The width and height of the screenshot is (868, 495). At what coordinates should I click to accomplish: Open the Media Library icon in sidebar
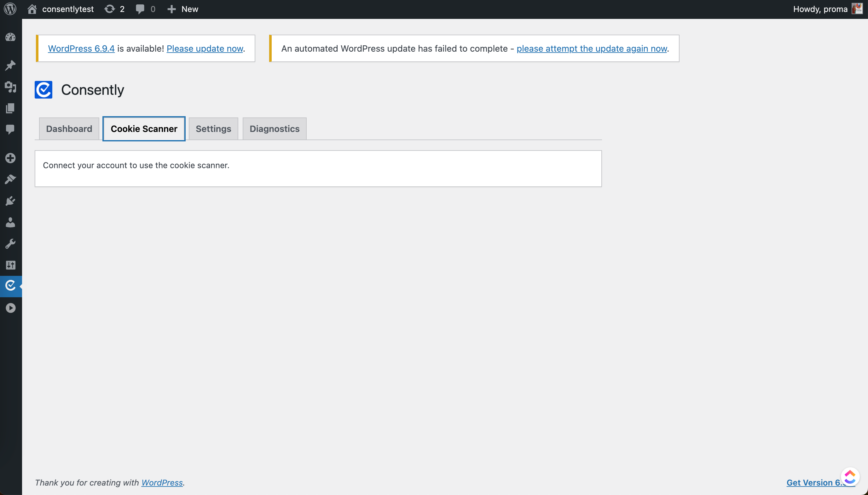tap(10, 87)
